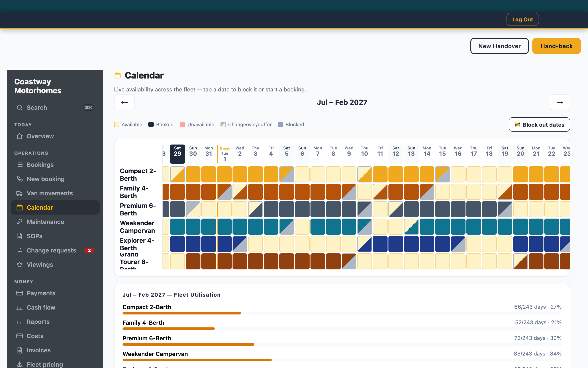Click the Maintenance wrench icon

[20, 222]
